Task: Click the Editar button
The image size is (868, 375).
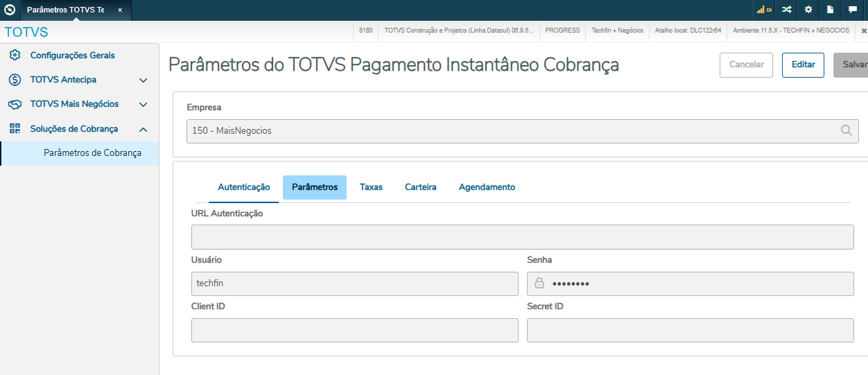Action: click(x=804, y=64)
